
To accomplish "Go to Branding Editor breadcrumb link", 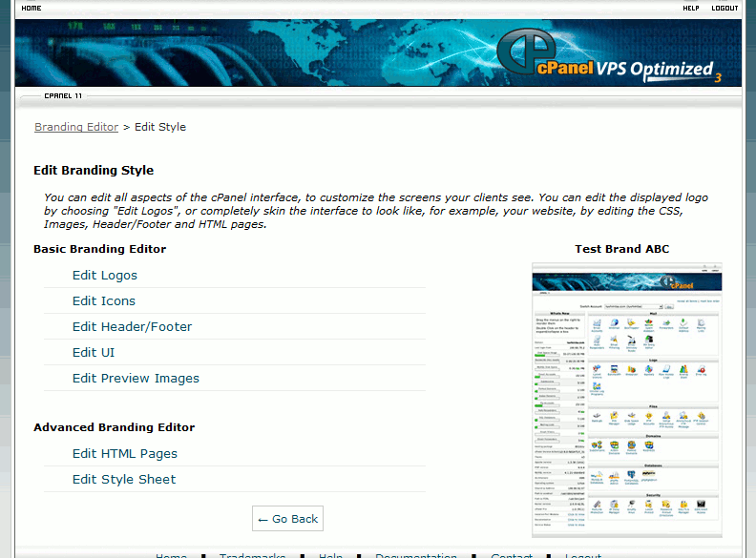I will 76,127.
